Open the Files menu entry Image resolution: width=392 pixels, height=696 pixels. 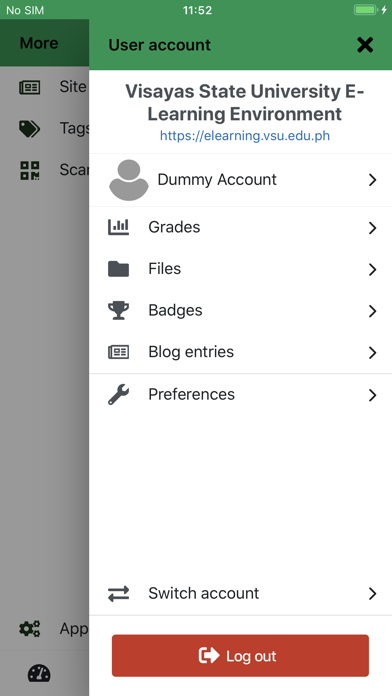coord(241,269)
